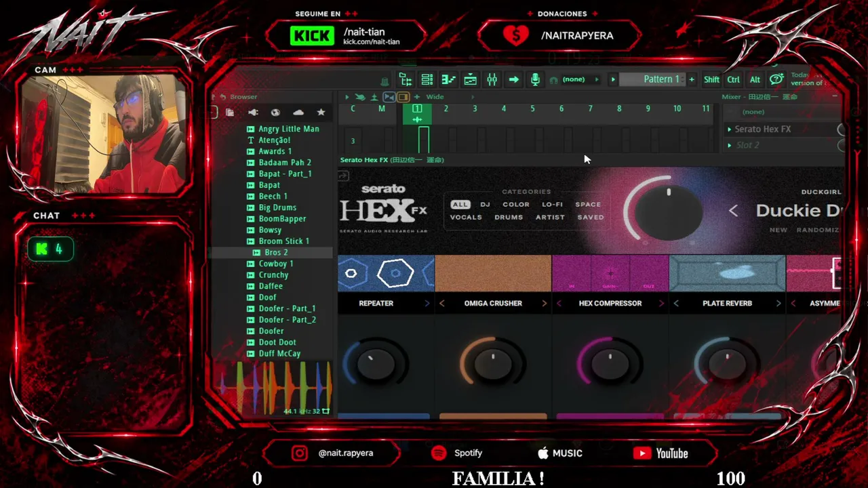Select the COLOR category
Viewport: 868px width, 488px height.
tap(516, 204)
